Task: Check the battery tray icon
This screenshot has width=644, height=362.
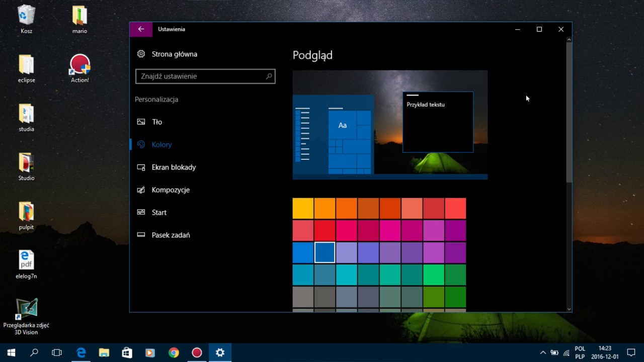Action: point(554,352)
